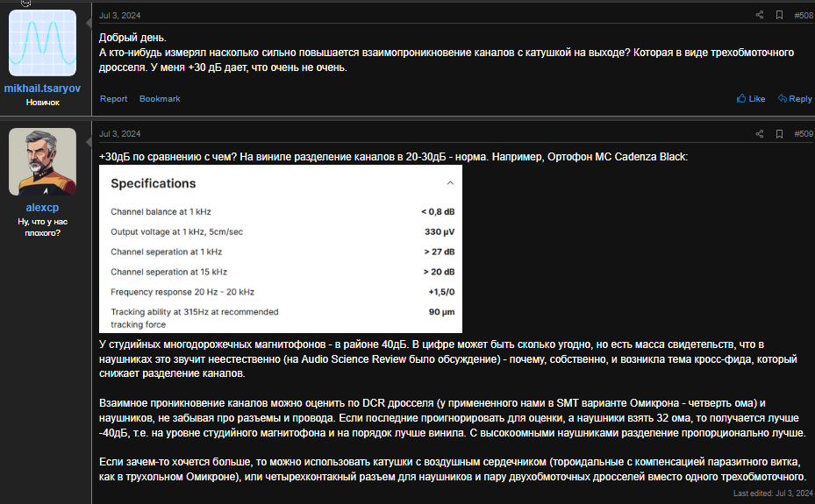Share post #508 via share icon
Screen dimensions: 815x504
(x=760, y=15)
